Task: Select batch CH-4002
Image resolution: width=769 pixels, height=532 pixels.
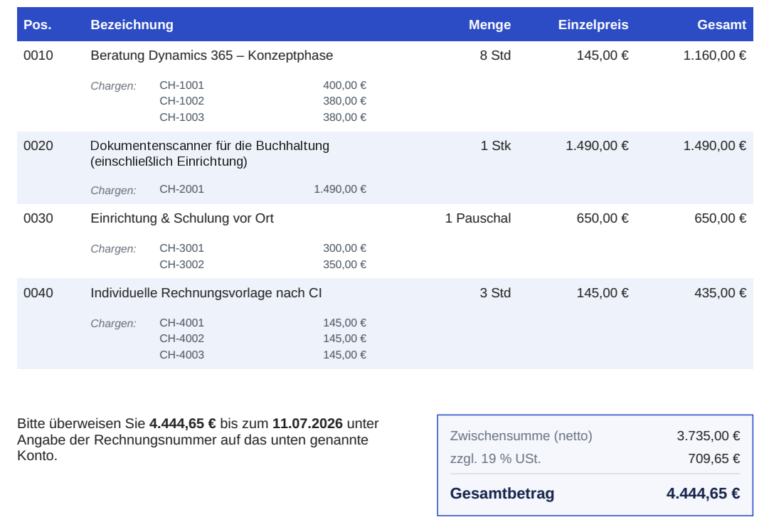Action: (x=181, y=339)
